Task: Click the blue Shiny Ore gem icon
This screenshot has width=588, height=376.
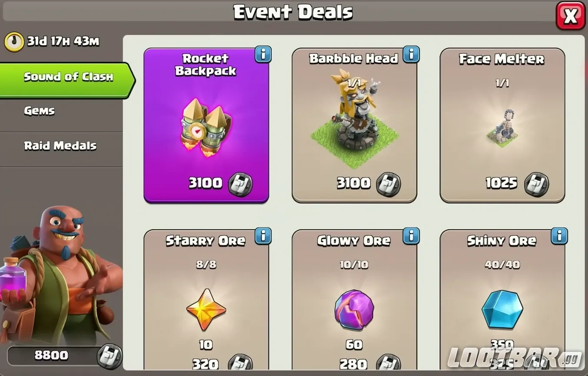Action: pyautogui.click(x=502, y=310)
